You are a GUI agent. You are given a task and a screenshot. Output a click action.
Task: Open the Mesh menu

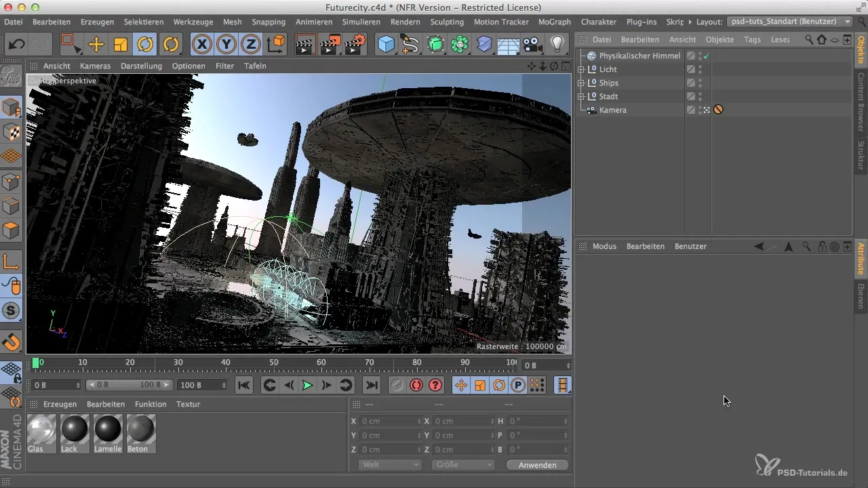(233, 22)
